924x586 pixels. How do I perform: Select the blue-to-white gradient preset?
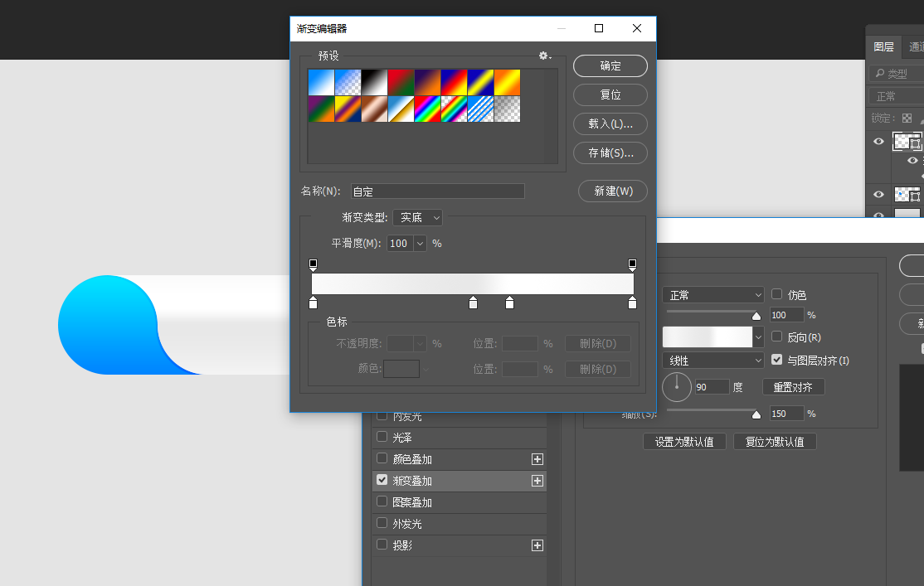pyautogui.click(x=321, y=82)
